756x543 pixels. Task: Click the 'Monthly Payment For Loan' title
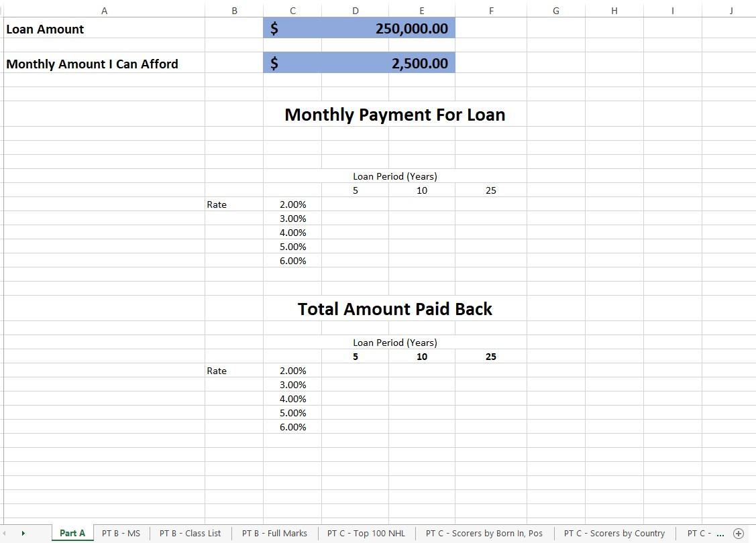point(394,114)
